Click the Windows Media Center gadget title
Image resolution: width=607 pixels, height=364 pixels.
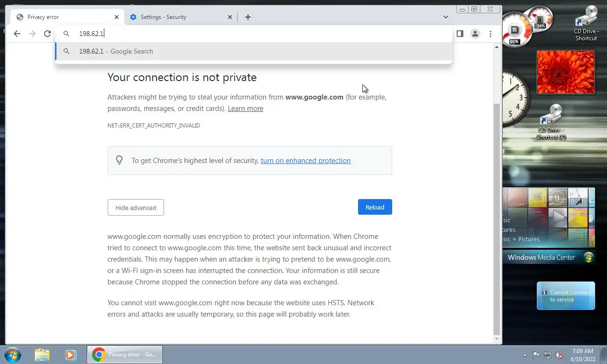coord(541,257)
